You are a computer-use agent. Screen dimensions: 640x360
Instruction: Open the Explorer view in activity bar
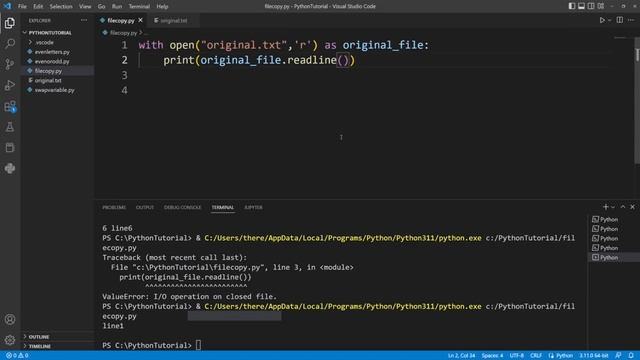(x=10, y=23)
